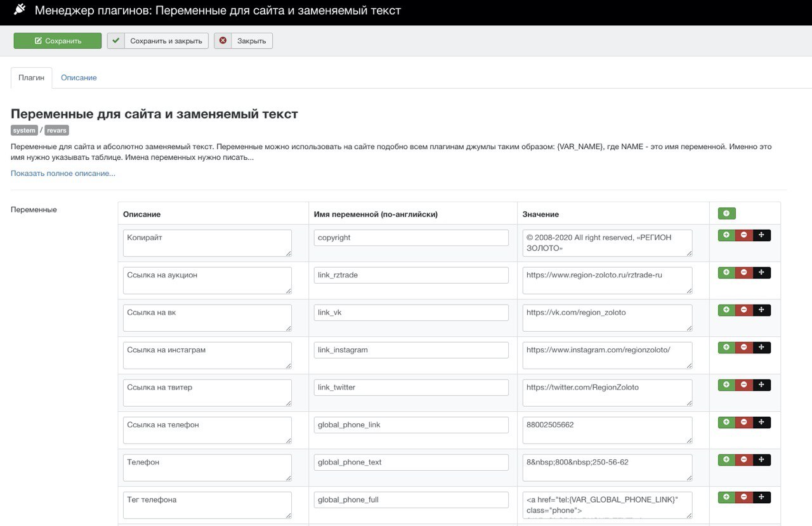Image resolution: width=812 pixels, height=526 pixels.
Task: Click the copyright variable name field
Action: pyautogui.click(x=411, y=238)
